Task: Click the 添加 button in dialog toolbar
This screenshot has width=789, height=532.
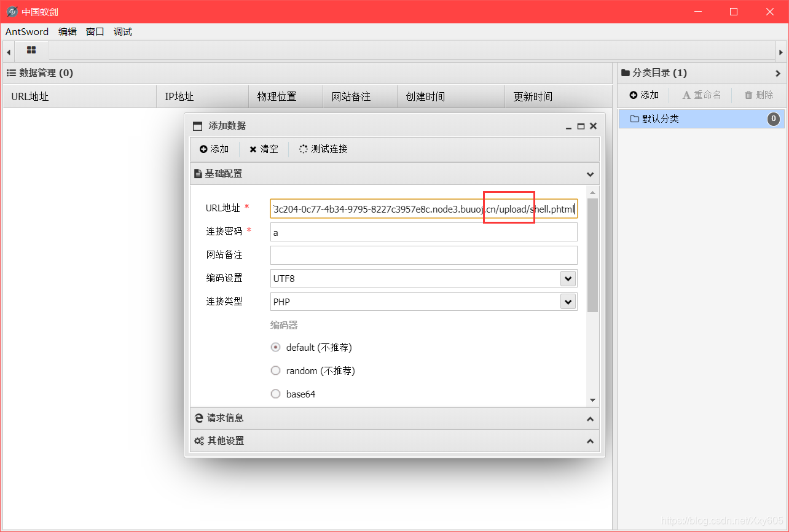Action: point(214,149)
